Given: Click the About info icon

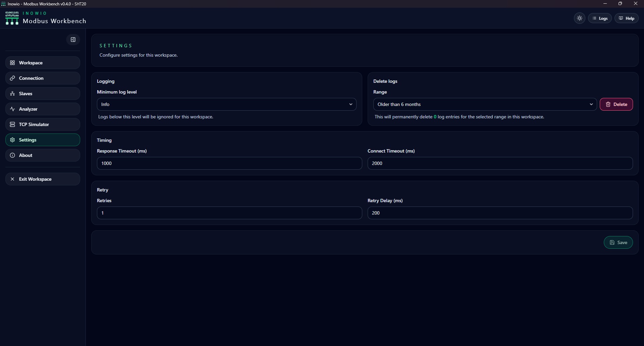Looking at the screenshot, I should (12, 155).
